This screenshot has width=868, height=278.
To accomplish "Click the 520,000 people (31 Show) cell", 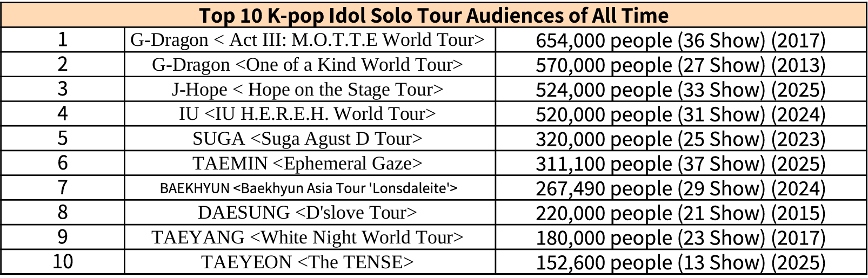I will click(680, 114).
